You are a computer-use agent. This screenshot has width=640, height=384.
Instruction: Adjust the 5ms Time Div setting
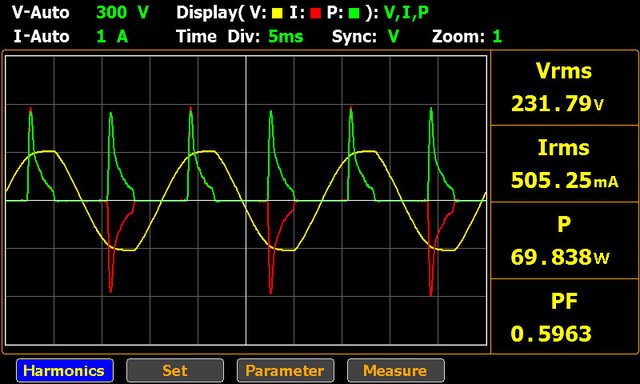286,37
